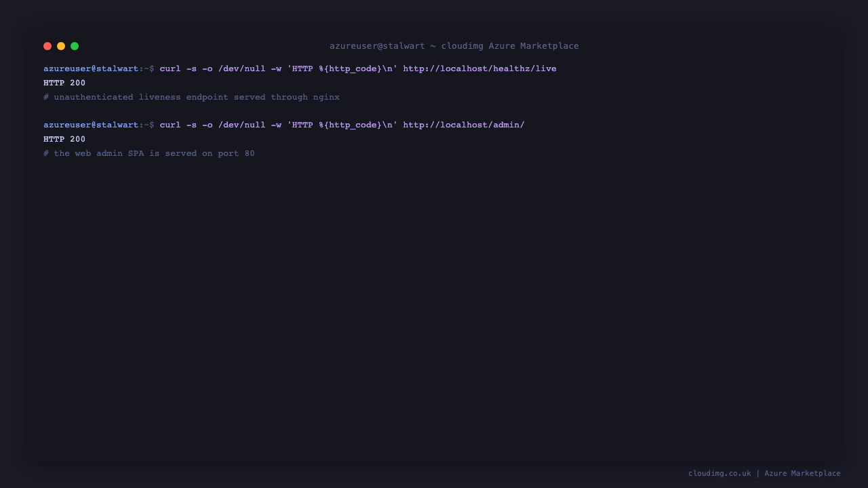The width and height of the screenshot is (868, 488).
Task: Click the second 'HTTP 200' output under /admin/
Action: click(x=64, y=140)
